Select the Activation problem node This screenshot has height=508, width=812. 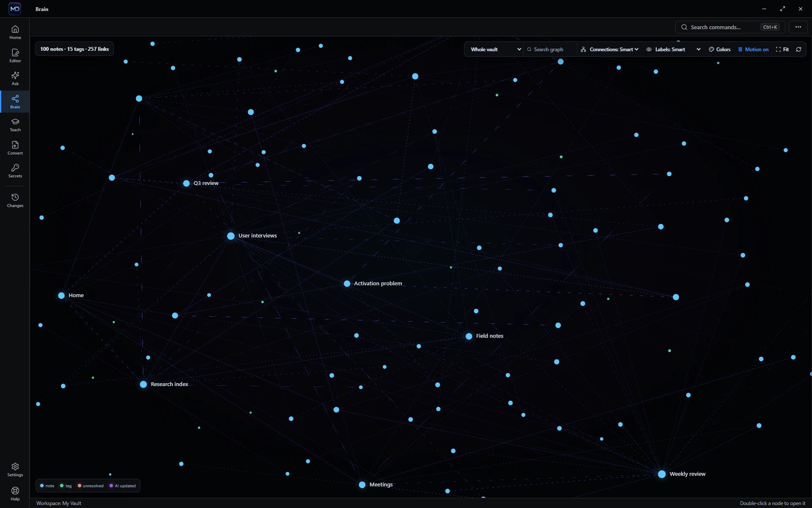pos(347,284)
